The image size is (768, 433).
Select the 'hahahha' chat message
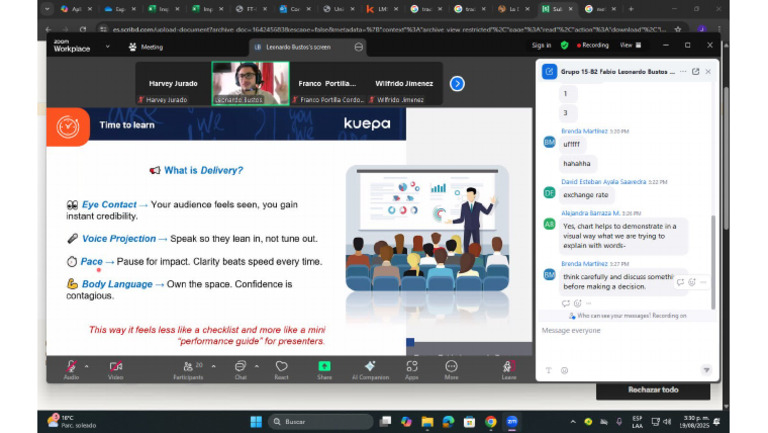(576, 164)
